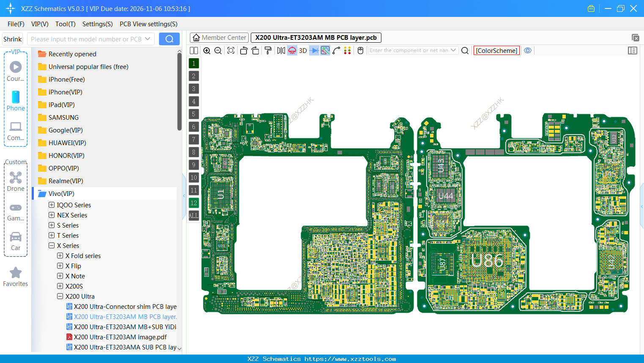This screenshot has height=363, width=644.
Task: Open the ColorScheme settings
Action: coord(496,50)
